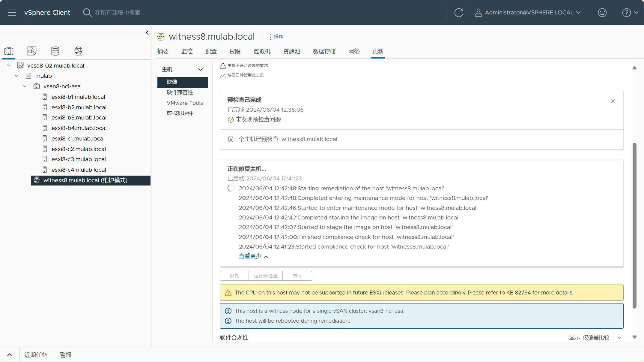Screen dimensions: 644x362
Task: Select the mulab datacenter
Action: coord(43,76)
